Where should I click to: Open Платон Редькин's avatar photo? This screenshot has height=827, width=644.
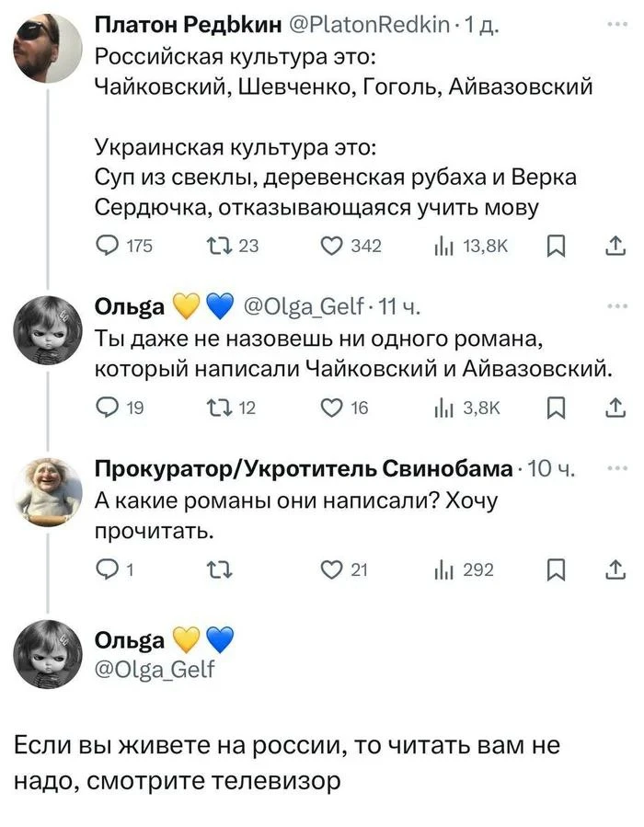[51, 49]
